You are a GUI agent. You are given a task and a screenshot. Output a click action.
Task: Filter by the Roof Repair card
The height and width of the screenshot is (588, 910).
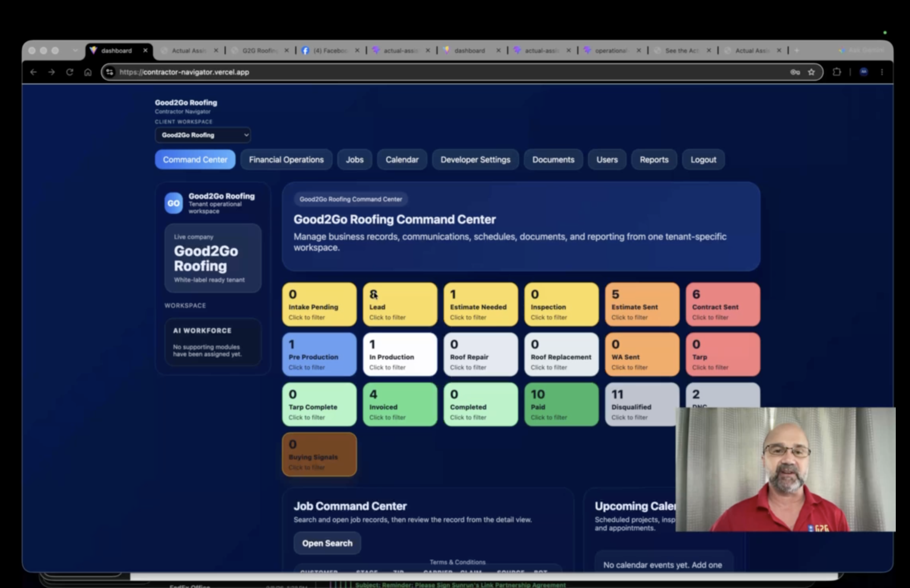(481, 354)
